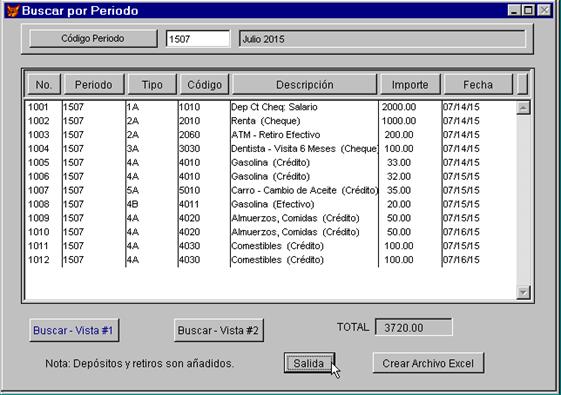561x395 pixels.
Task: Click the Periodo column header
Action: click(x=93, y=84)
